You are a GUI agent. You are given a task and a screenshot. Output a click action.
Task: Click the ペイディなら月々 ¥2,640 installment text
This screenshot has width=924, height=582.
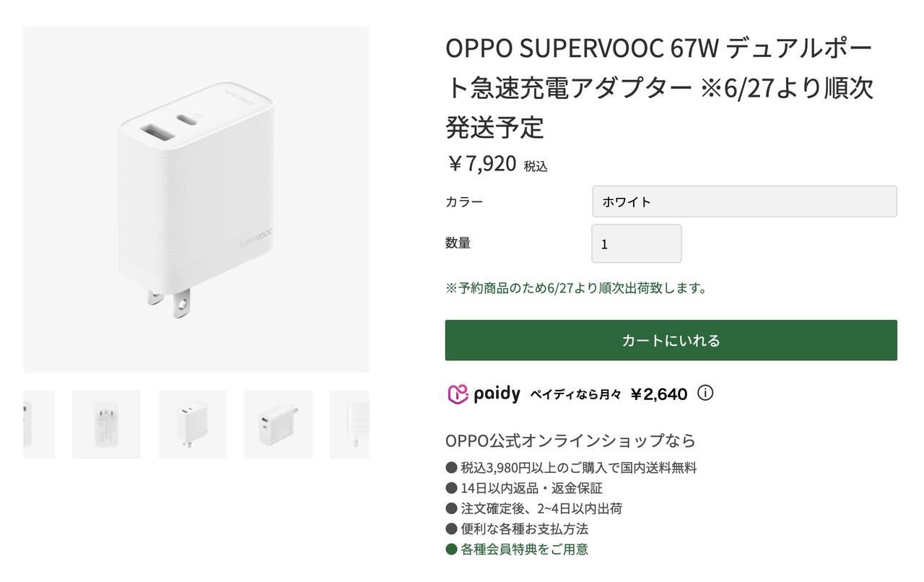[x=608, y=394]
